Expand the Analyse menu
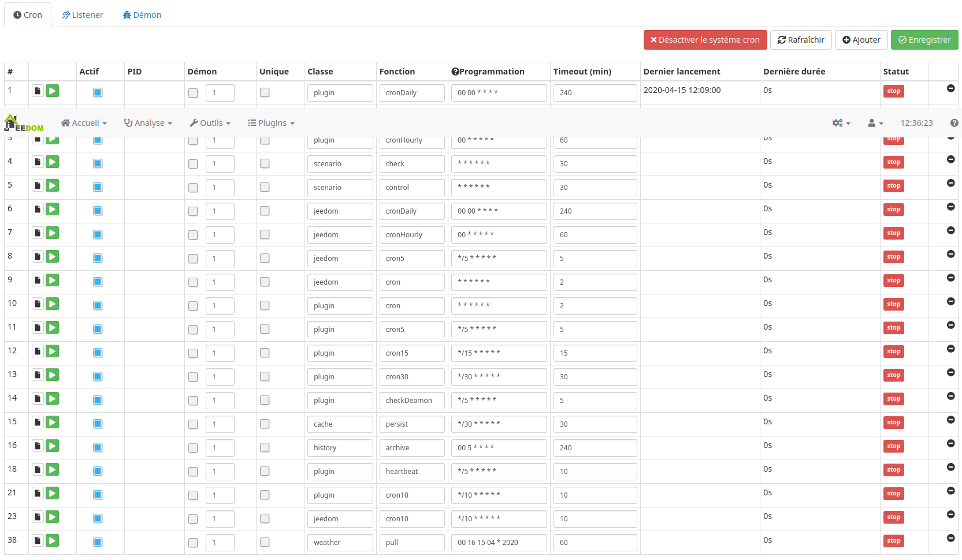Image resolution: width=962 pixels, height=560 pixels. tap(148, 123)
